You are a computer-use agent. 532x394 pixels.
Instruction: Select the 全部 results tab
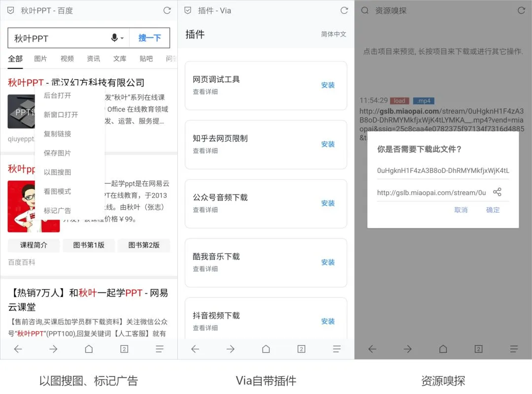15,59
